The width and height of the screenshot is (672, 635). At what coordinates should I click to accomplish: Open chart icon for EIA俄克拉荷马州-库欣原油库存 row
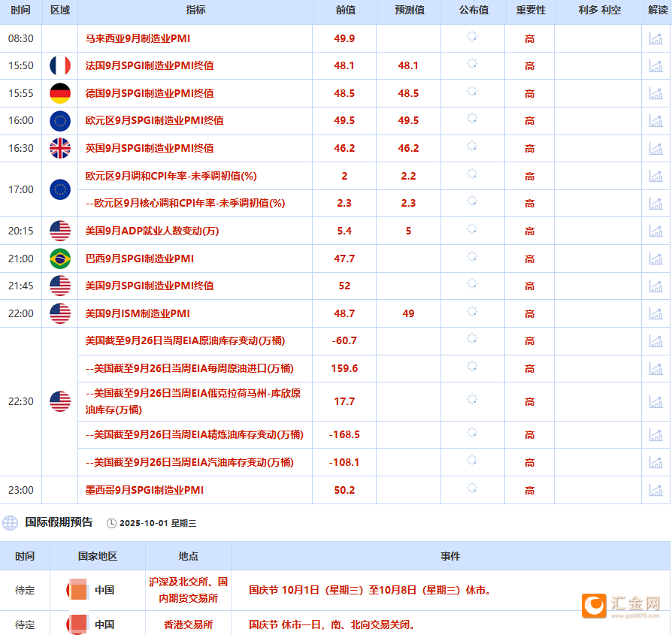[655, 402]
